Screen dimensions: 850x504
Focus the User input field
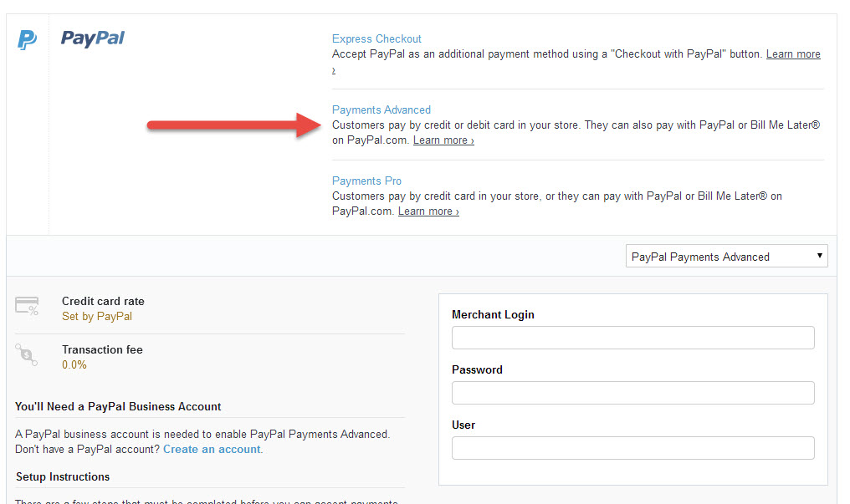pyautogui.click(x=633, y=448)
